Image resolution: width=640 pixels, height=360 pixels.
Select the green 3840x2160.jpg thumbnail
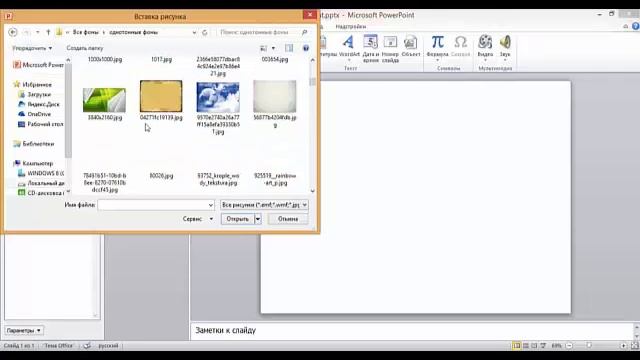pyautogui.click(x=104, y=100)
